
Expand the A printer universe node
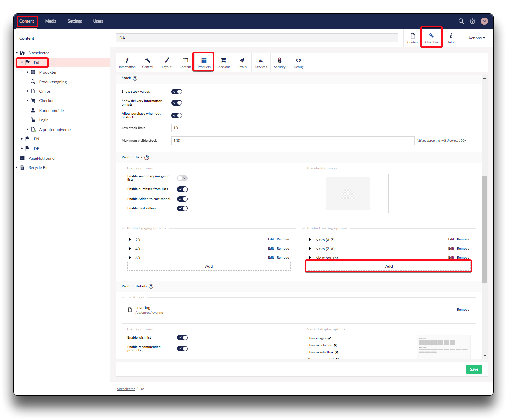pyautogui.click(x=28, y=129)
